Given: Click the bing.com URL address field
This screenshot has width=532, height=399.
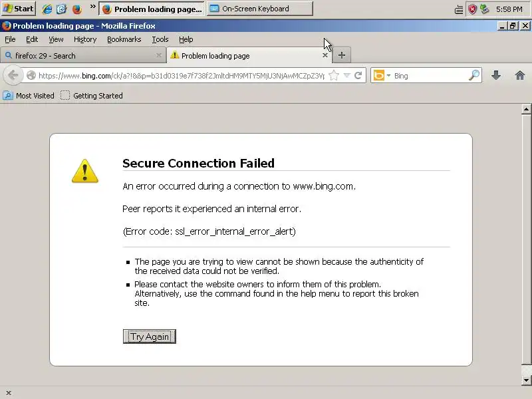Looking at the screenshot, I should (181, 75).
